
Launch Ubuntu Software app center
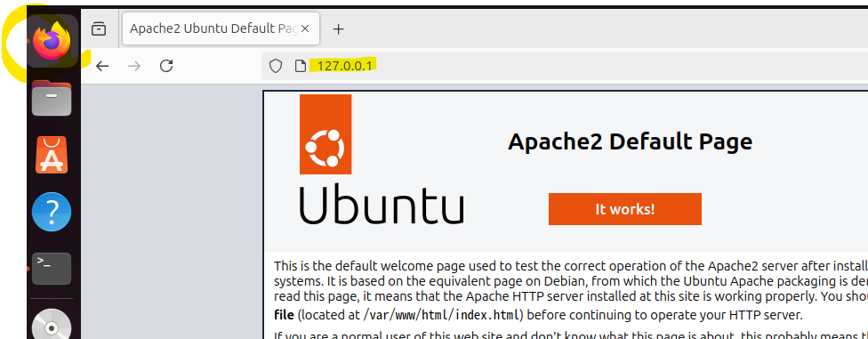click(x=52, y=155)
